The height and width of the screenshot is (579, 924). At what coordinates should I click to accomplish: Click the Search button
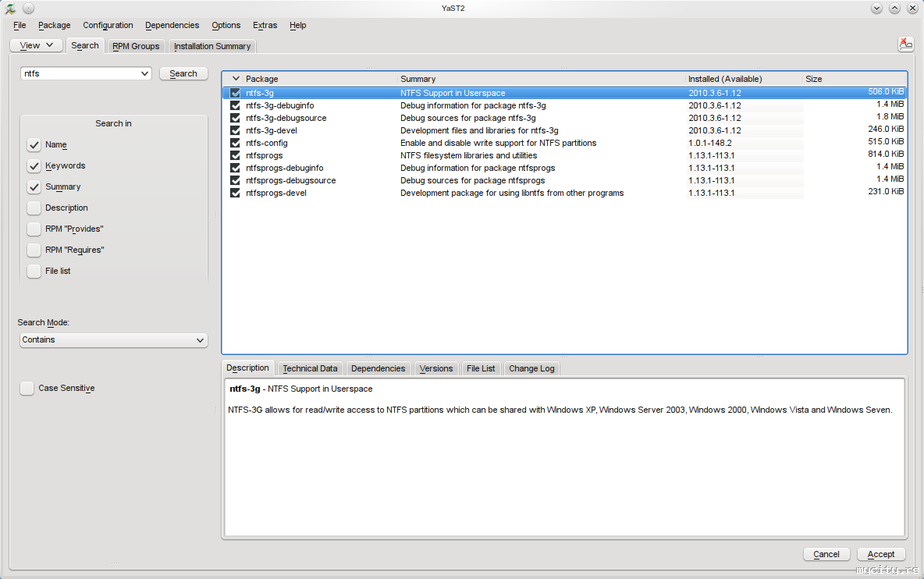coord(183,73)
